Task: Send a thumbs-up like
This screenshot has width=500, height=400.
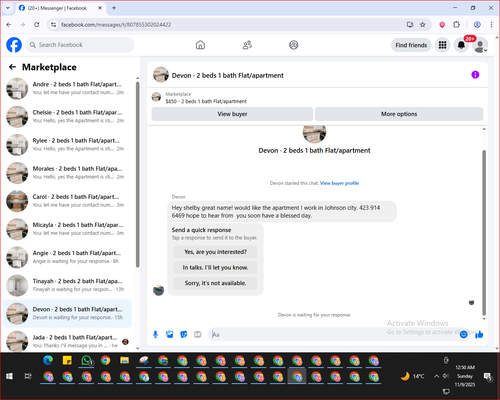Action: (x=479, y=334)
